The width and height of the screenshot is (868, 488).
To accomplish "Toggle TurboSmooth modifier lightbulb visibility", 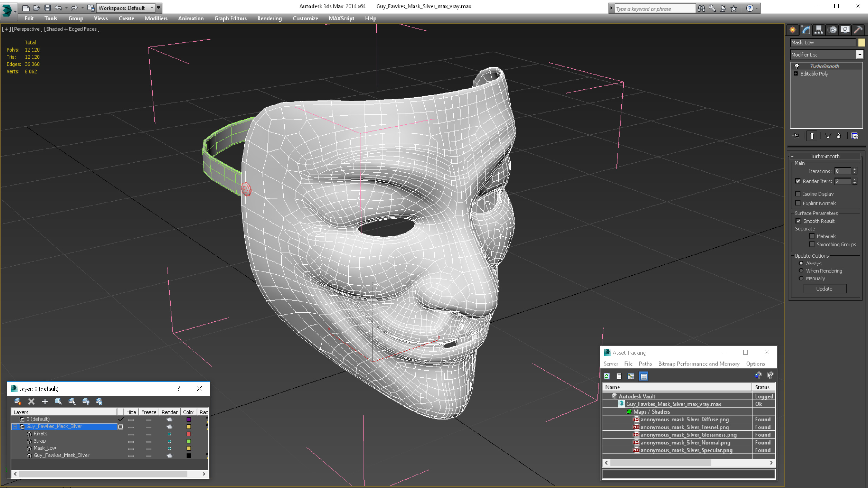I will 797,66.
